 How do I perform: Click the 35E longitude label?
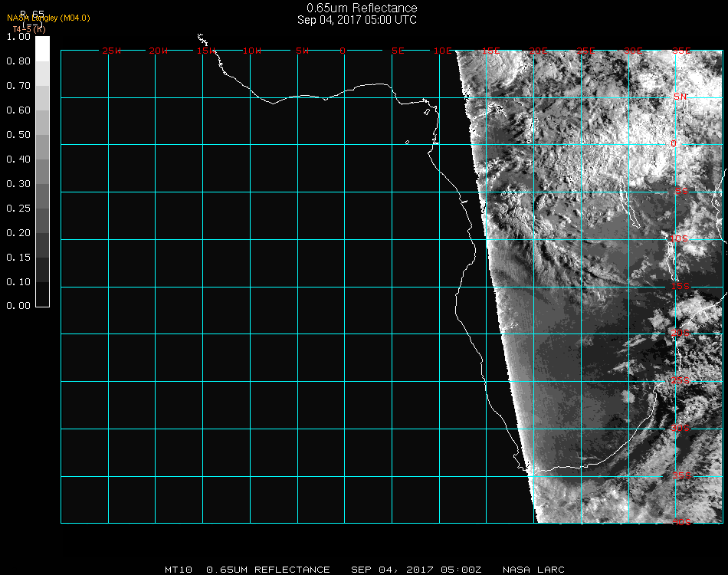click(x=681, y=51)
